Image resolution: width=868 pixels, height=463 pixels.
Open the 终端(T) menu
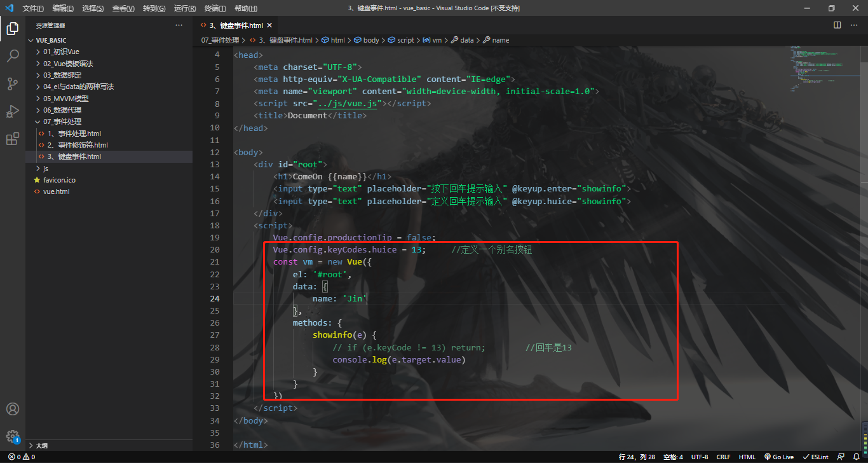pos(215,8)
